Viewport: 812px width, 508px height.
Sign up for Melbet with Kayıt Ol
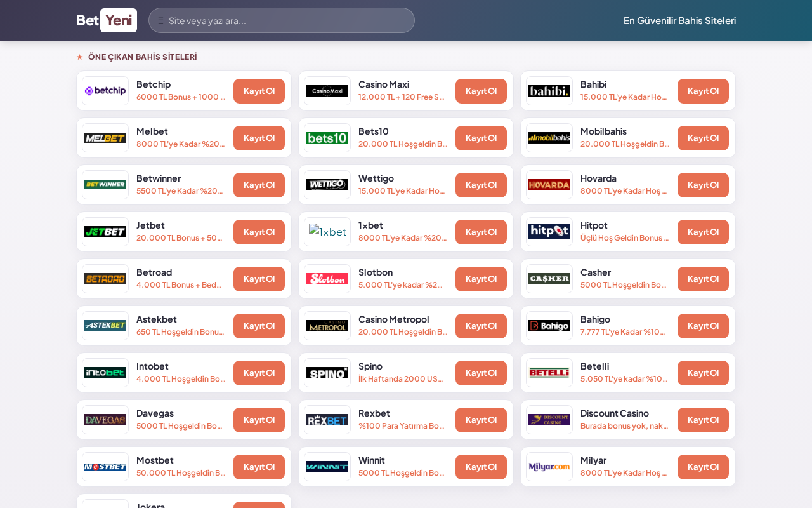[x=259, y=138]
